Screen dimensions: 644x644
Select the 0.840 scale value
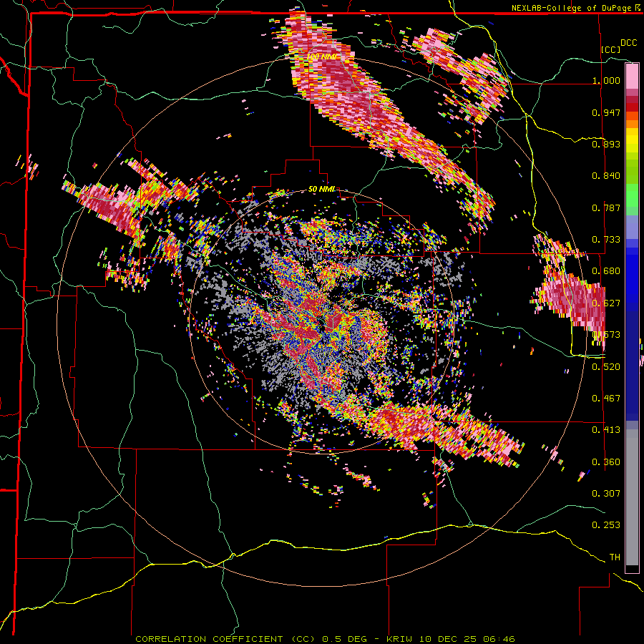coord(606,175)
